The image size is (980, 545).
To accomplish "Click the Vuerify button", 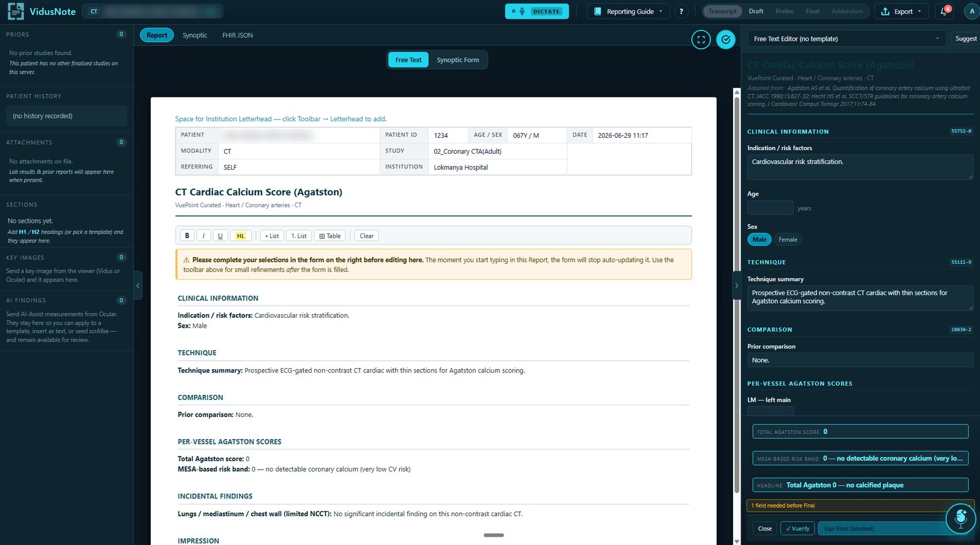I will 797,528.
